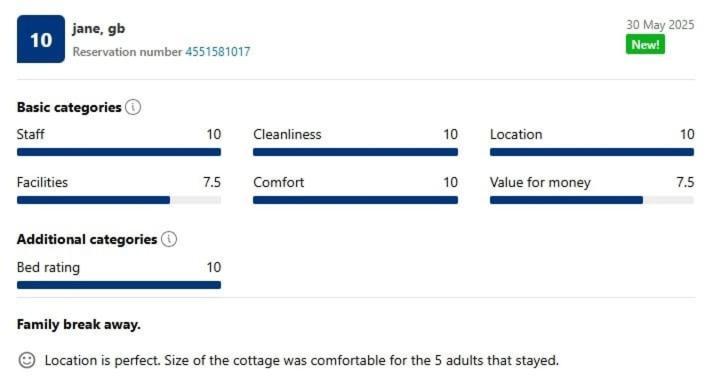Viewport: 706px width, 387px height.
Task: Click the review title Family break away
Action: pos(79,324)
